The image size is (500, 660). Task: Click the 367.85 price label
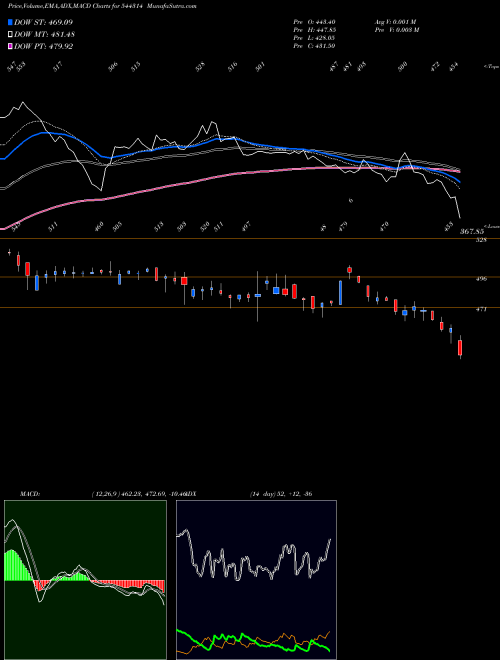(471, 232)
